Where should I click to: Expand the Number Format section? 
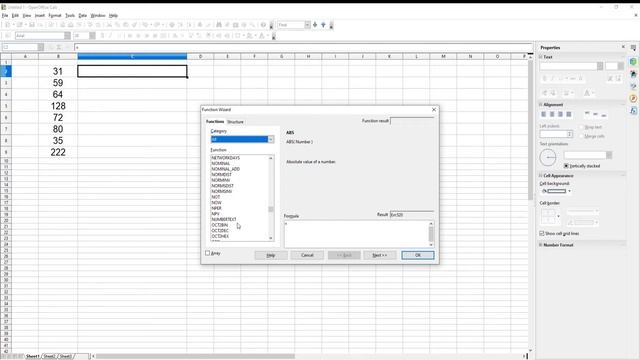pyautogui.click(x=541, y=245)
